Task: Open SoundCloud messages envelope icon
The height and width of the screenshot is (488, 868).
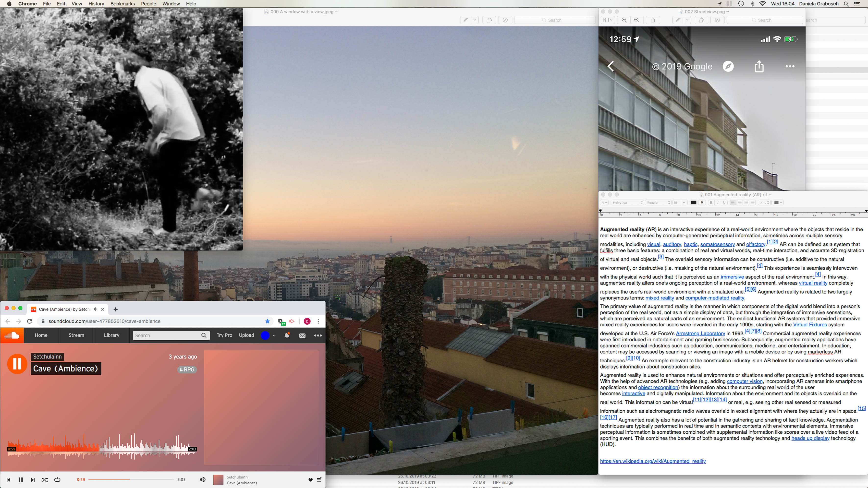Action: pos(302,335)
